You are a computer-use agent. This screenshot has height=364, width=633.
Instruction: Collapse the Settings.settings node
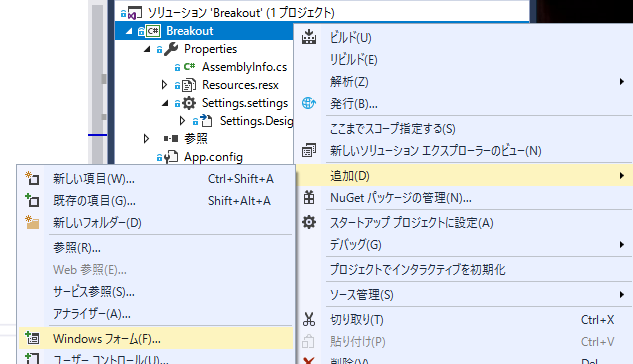pos(165,103)
